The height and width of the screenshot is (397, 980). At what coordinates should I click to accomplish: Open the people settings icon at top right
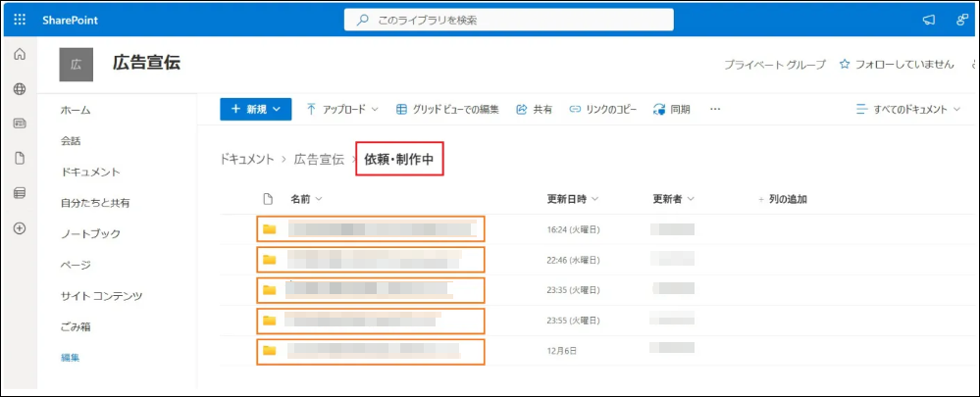(x=962, y=20)
